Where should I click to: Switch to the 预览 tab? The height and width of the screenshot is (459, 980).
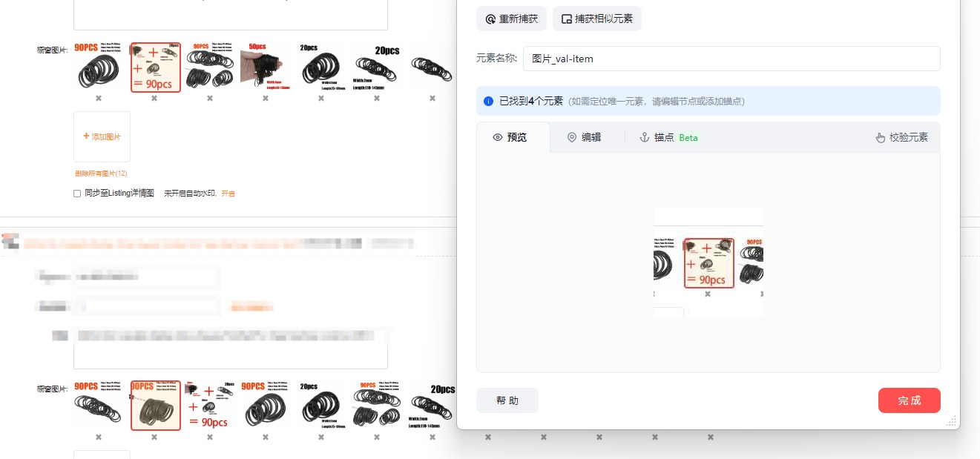[510, 137]
